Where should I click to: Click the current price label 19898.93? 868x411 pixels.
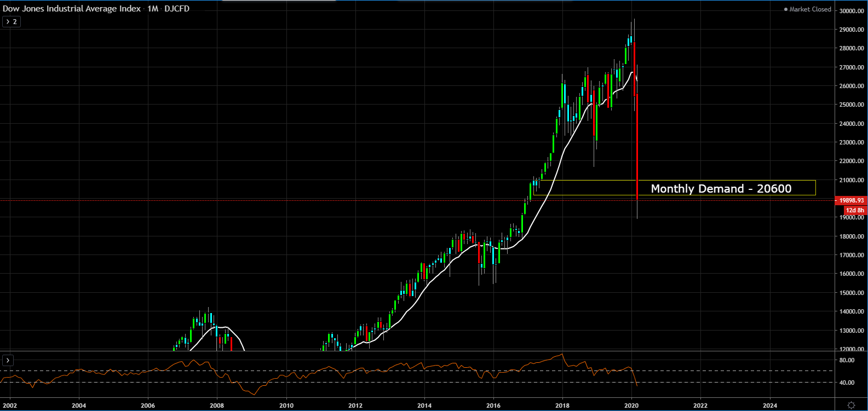point(852,200)
